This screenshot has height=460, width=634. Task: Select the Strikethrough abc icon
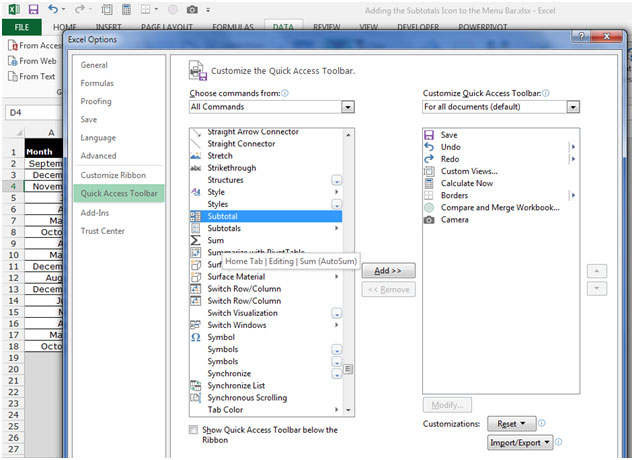[196, 168]
